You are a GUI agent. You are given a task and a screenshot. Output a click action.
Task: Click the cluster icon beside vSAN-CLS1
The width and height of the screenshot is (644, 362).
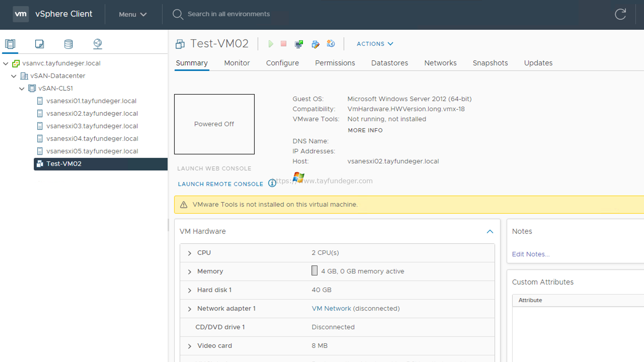point(32,88)
